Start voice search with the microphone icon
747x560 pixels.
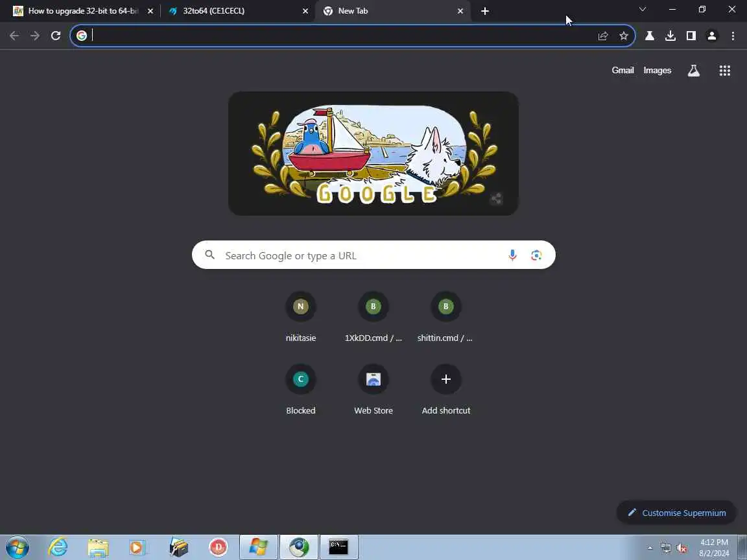click(x=513, y=255)
